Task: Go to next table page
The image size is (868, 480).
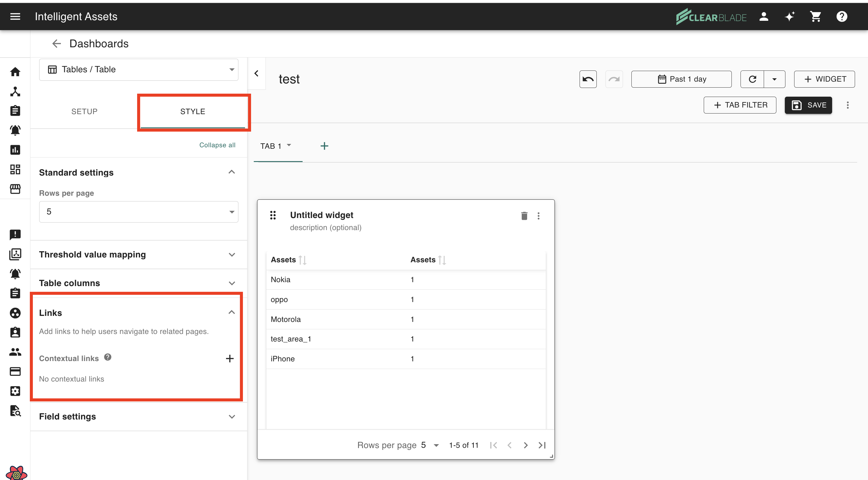Action: (526, 445)
